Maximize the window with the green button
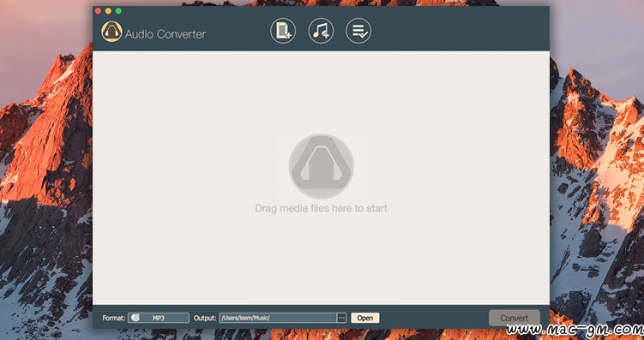 (118, 11)
